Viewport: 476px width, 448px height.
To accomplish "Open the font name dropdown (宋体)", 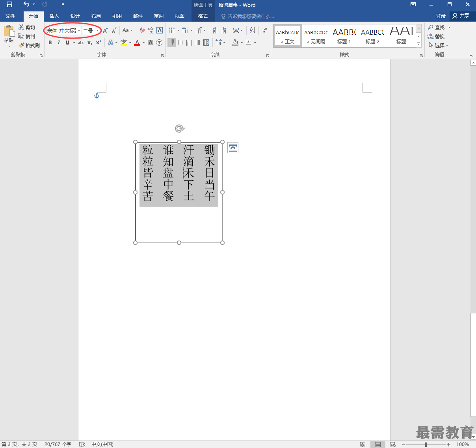I will [79, 30].
